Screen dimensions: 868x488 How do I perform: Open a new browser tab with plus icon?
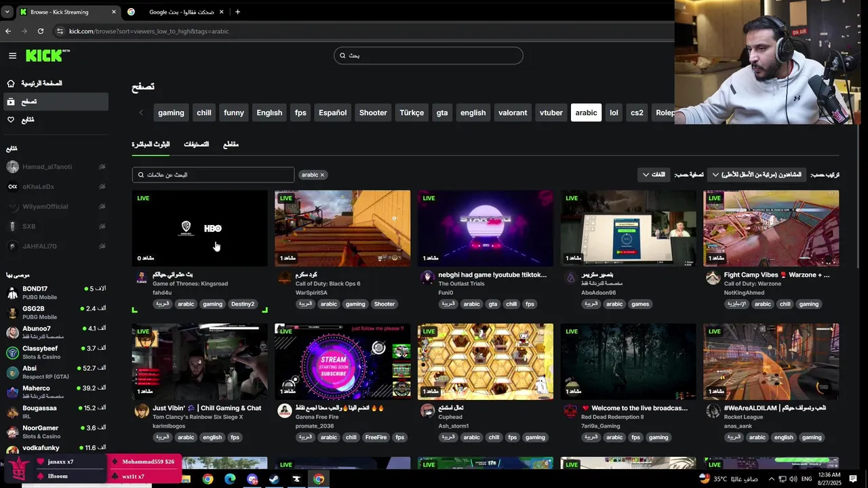(x=237, y=12)
